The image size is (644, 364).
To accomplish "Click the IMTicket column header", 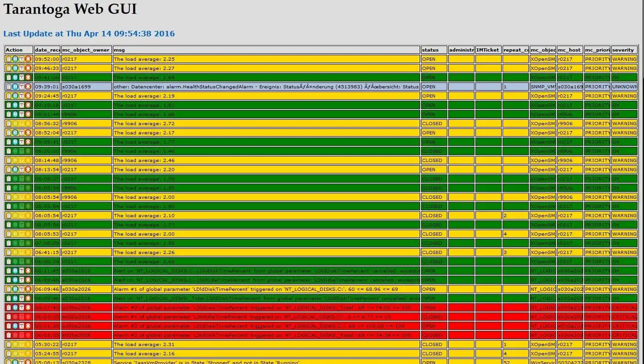I will pyautogui.click(x=488, y=50).
